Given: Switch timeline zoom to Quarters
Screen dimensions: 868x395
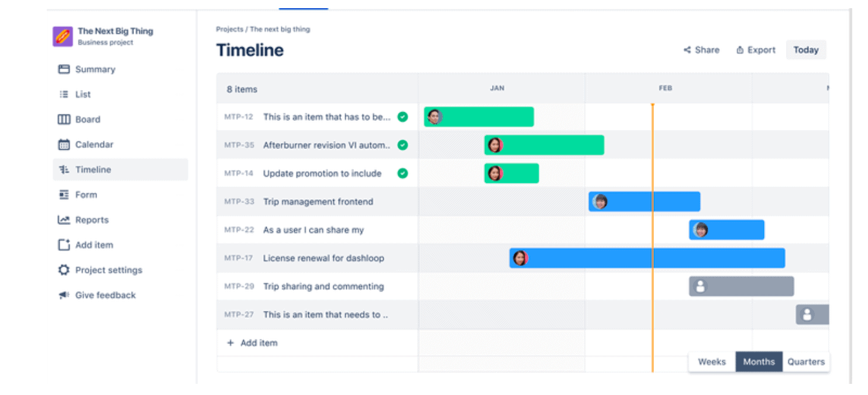Looking at the screenshot, I should point(806,362).
